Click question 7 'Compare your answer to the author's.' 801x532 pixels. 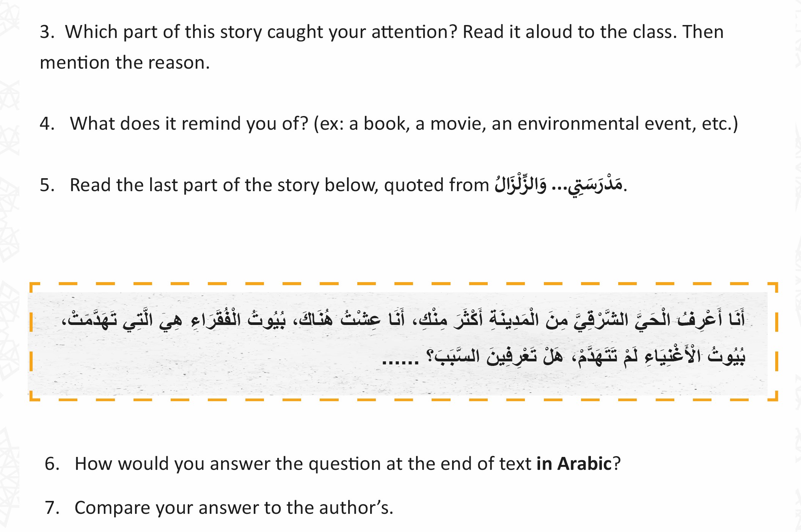[219, 508]
